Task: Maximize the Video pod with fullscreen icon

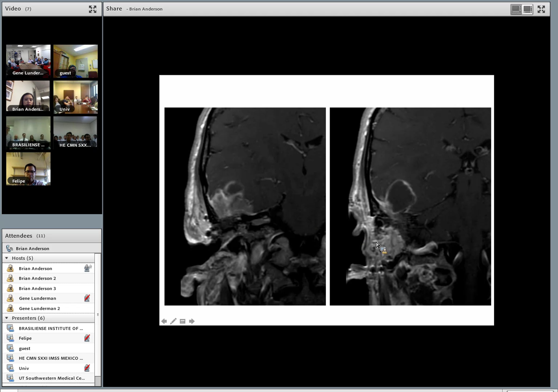Action: [92, 9]
